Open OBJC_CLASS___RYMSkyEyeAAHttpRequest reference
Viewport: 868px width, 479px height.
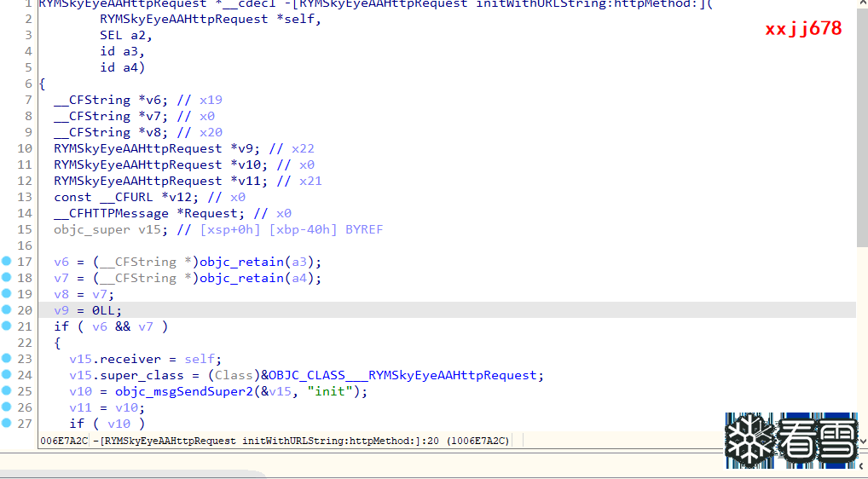pos(403,375)
